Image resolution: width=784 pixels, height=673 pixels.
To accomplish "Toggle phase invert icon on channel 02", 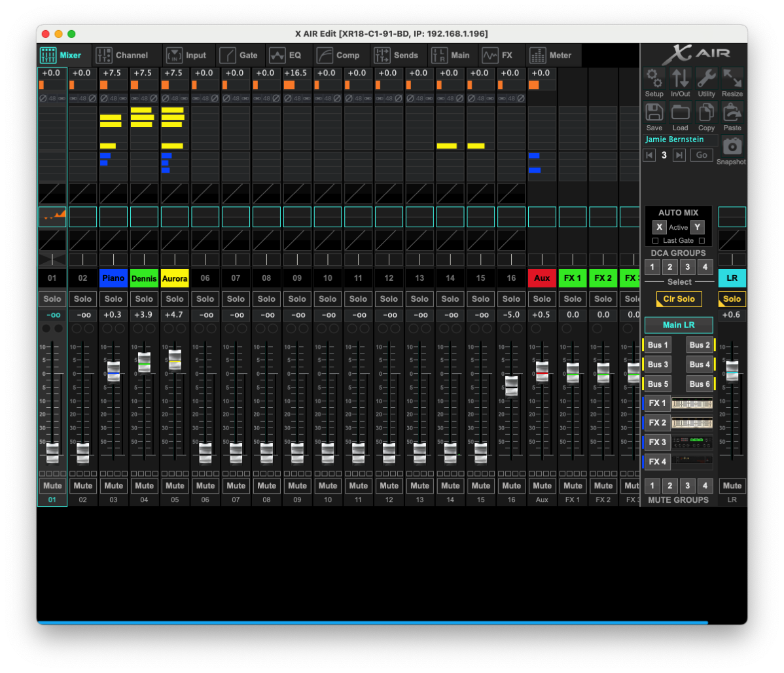I will (x=92, y=98).
